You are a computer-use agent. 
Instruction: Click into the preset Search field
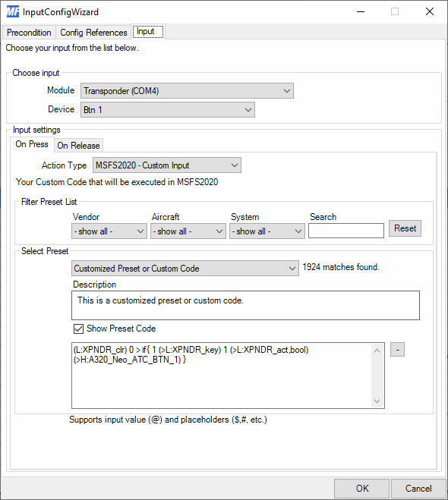[x=346, y=231]
